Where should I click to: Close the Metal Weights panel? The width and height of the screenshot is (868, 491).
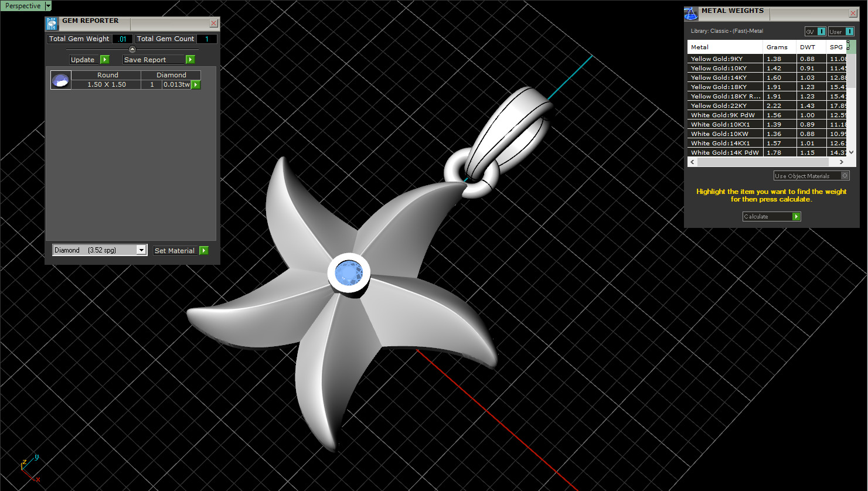pos(853,13)
